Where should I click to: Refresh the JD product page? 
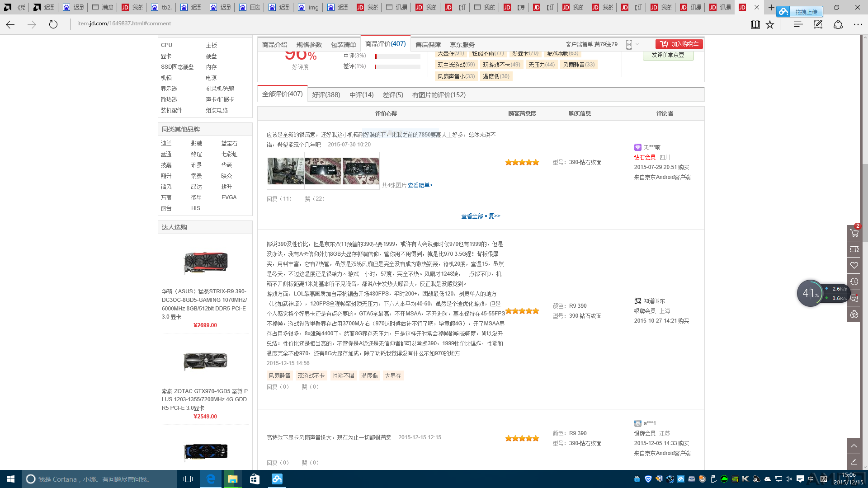pyautogui.click(x=53, y=24)
